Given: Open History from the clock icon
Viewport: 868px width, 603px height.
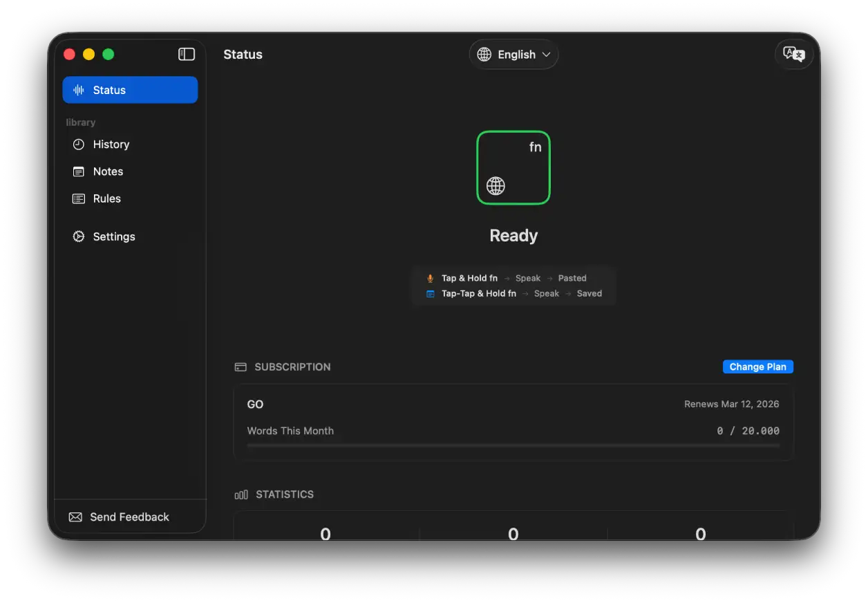Looking at the screenshot, I should (79, 144).
